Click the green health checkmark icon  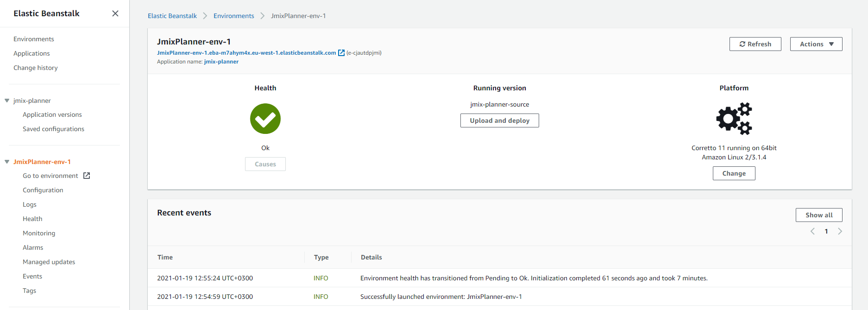click(265, 119)
